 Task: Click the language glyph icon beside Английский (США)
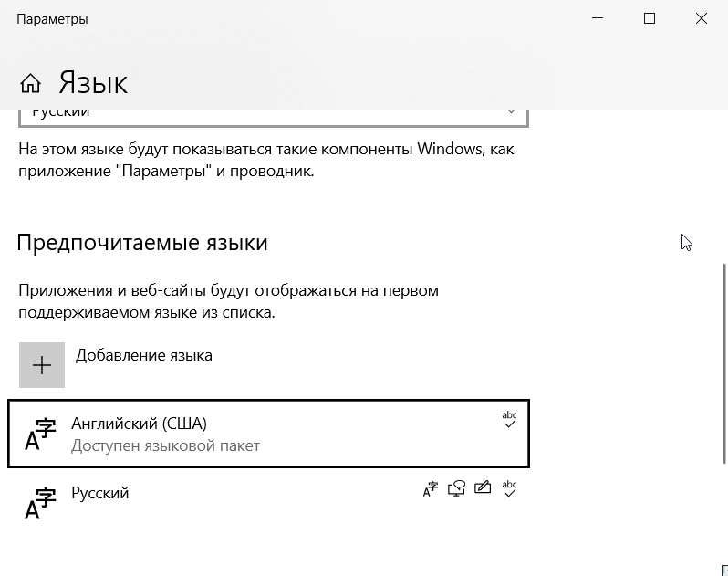point(40,434)
